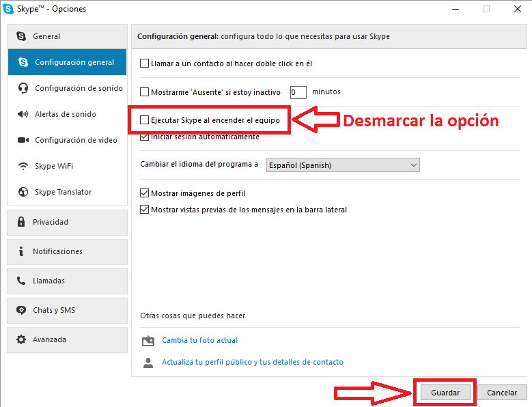The height and width of the screenshot is (407, 532).
Task: Close the Skype Opciones window
Action: click(518, 9)
